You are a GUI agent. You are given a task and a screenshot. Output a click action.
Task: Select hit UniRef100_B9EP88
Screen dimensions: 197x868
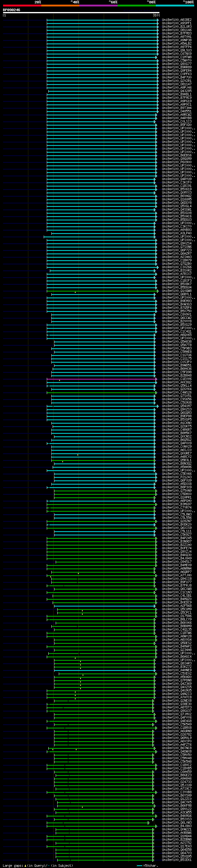[x=177, y=416]
